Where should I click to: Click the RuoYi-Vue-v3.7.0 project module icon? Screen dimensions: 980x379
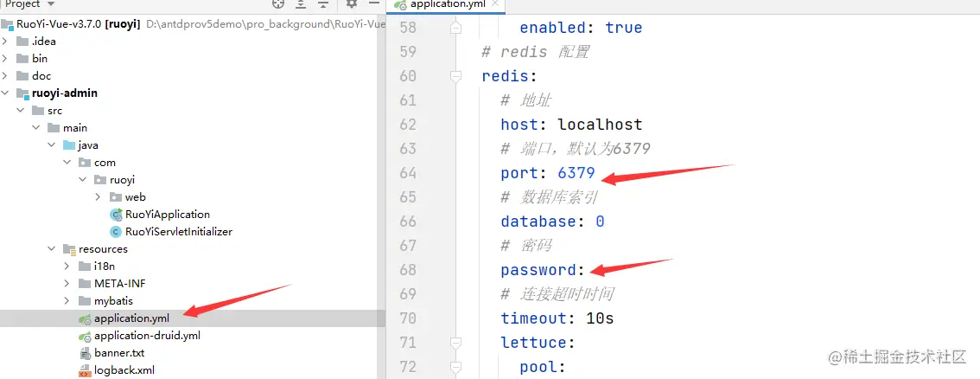(x=8, y=24)
